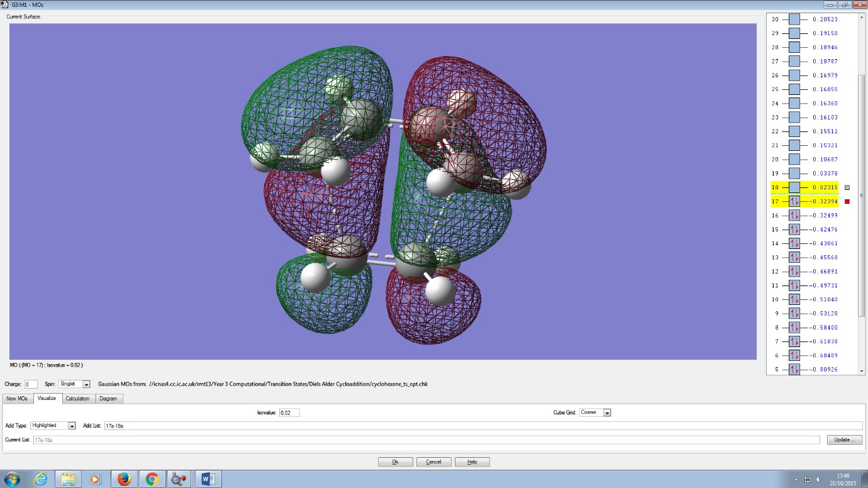Expand the Add Type dropdown
This screenshot has height=488, width=868.
pos(53,426)
